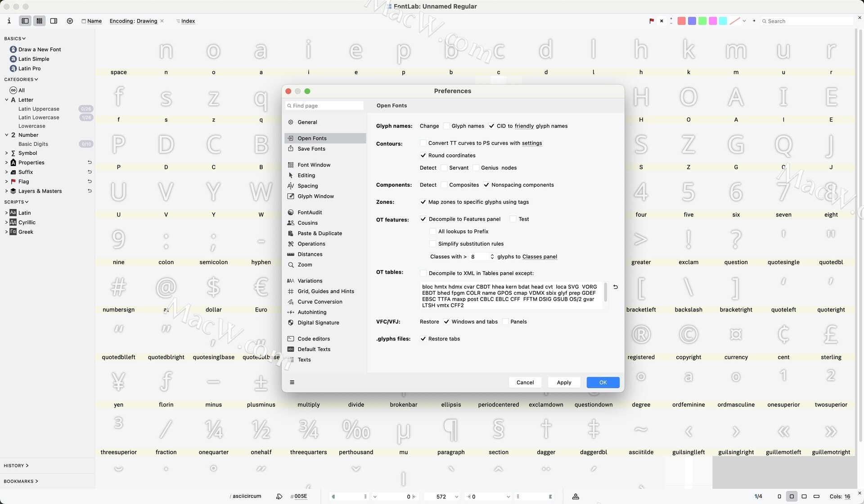This screenshot has height=504, width=864.
Task: Reset OT tables list with revert icon
Action: (x=615, y=287)
